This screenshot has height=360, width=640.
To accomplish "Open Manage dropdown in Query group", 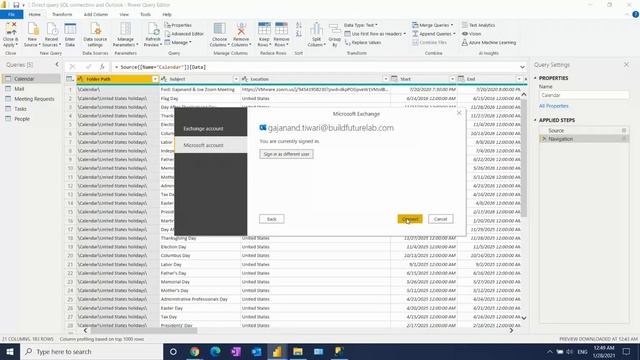I will click(x=178, y=42).
